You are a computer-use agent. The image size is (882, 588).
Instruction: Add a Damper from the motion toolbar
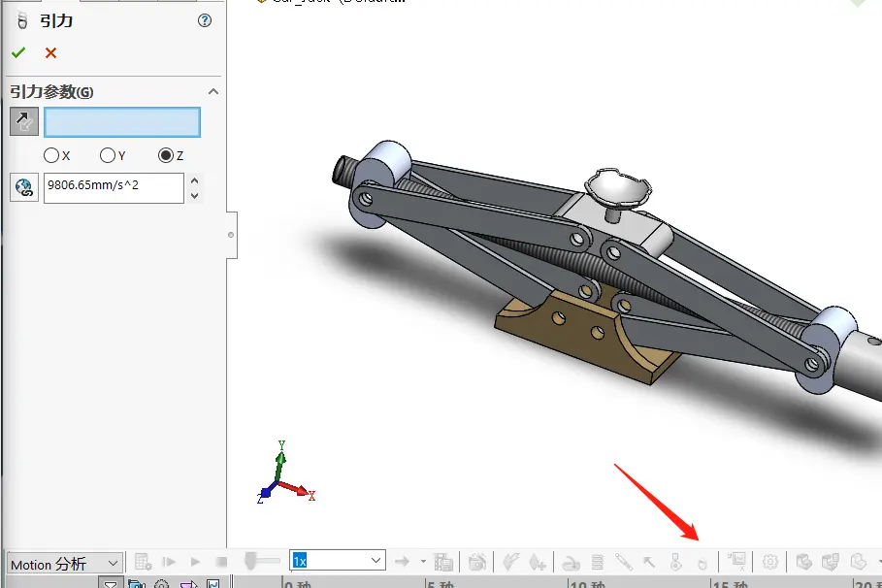624,562
